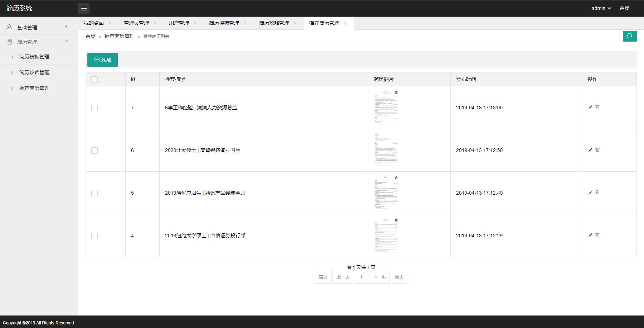Tick the select-all checkbox in table header
Image resolution: width=644 pixels, height=328 pixels.
coord(95,80)
